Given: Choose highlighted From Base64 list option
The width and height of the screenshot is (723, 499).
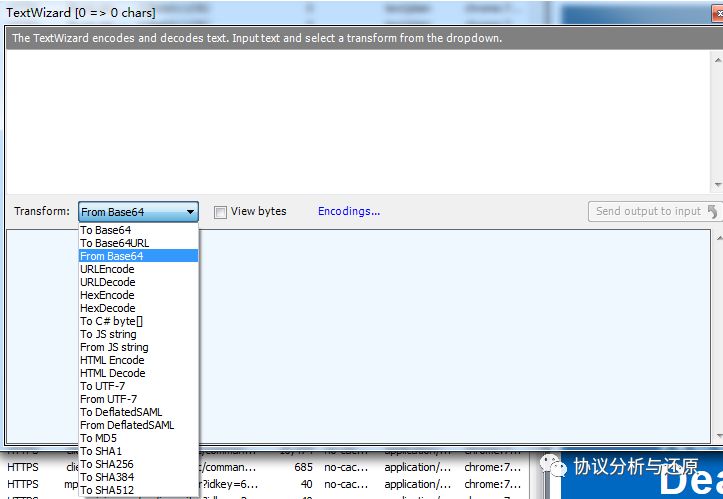Looking at the screenshot, I should tap(138, 255).
